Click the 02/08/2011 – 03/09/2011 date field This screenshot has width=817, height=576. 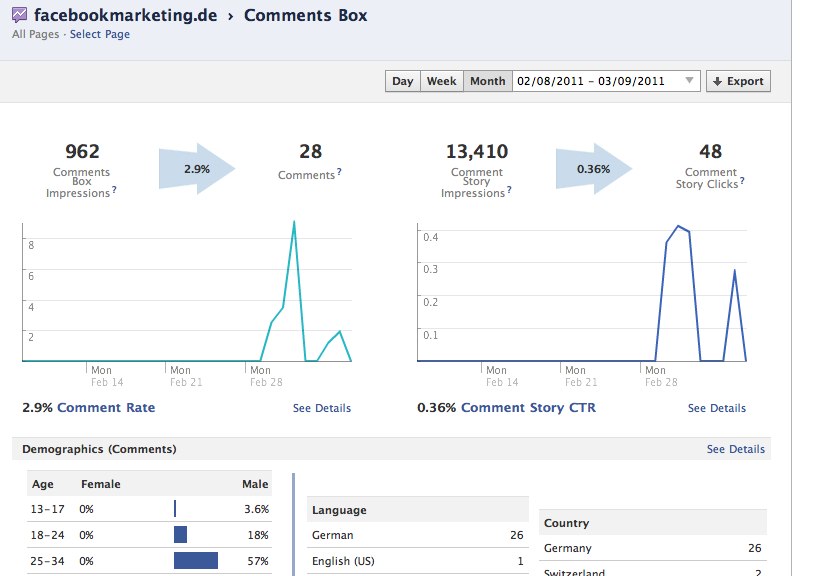click(606, 81)
